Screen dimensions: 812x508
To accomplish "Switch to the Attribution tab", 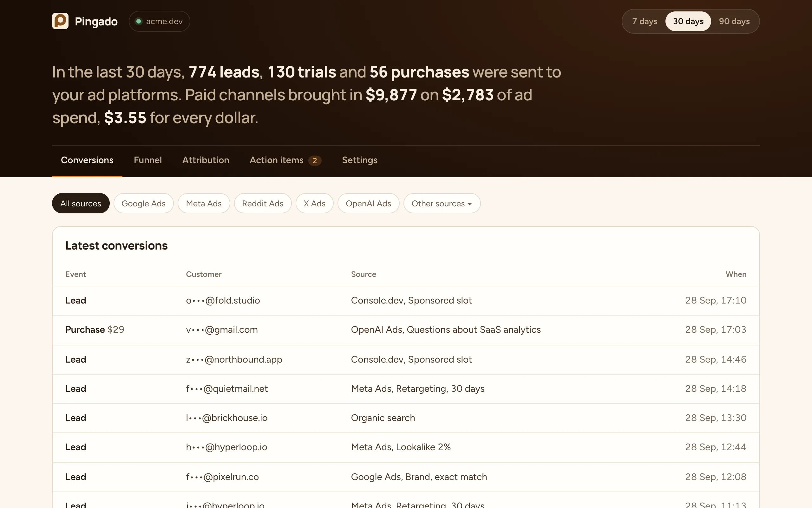I will coord(206,160).
